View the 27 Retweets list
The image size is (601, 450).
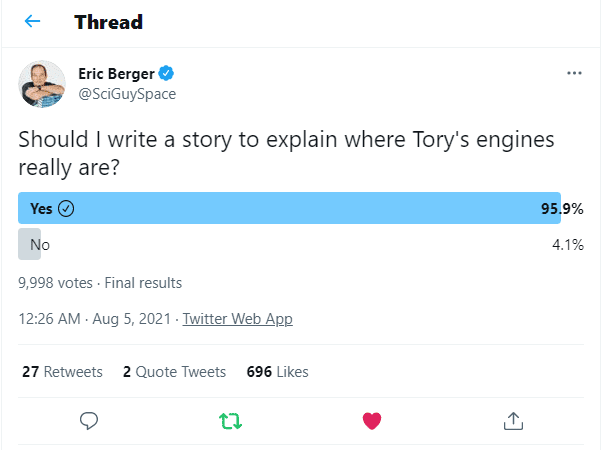pos(62,372)
